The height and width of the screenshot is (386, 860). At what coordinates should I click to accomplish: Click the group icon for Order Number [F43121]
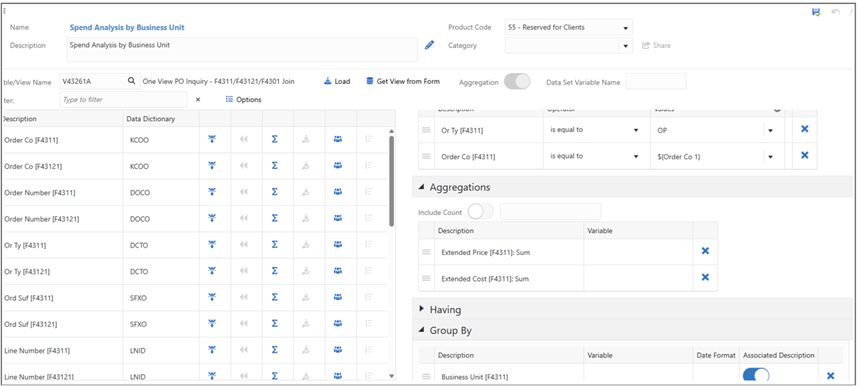338,218
